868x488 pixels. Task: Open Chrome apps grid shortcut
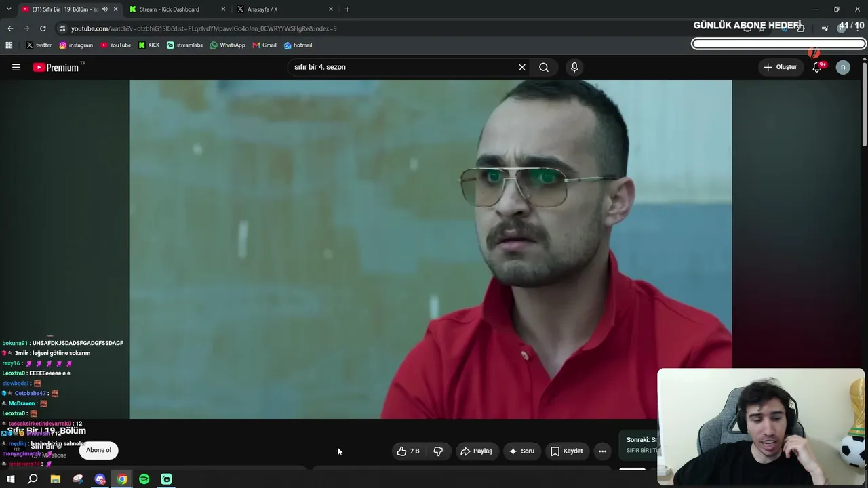[x=9, y=45]
